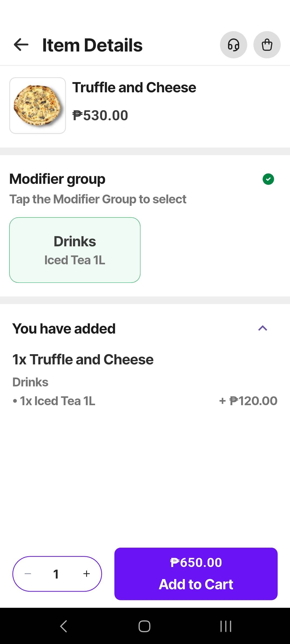
Task: Tap the Truffle and Cheese product name
Action: (x=134, y=87)
